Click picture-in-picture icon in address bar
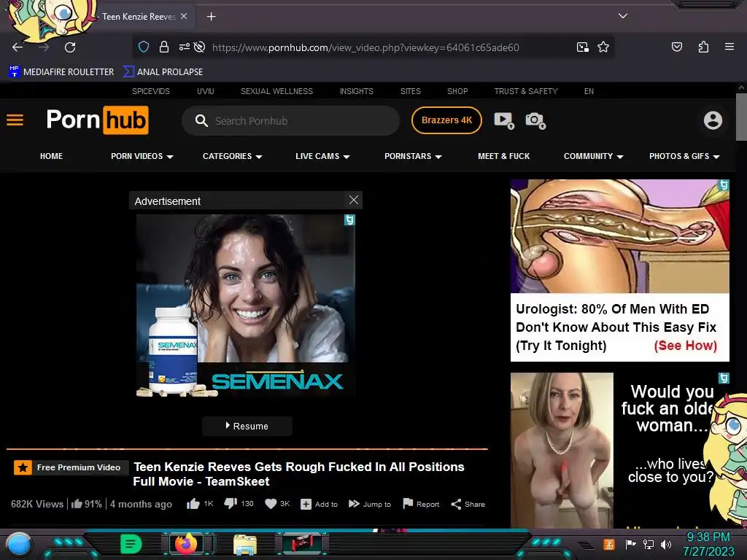 [x=582, y=47]
